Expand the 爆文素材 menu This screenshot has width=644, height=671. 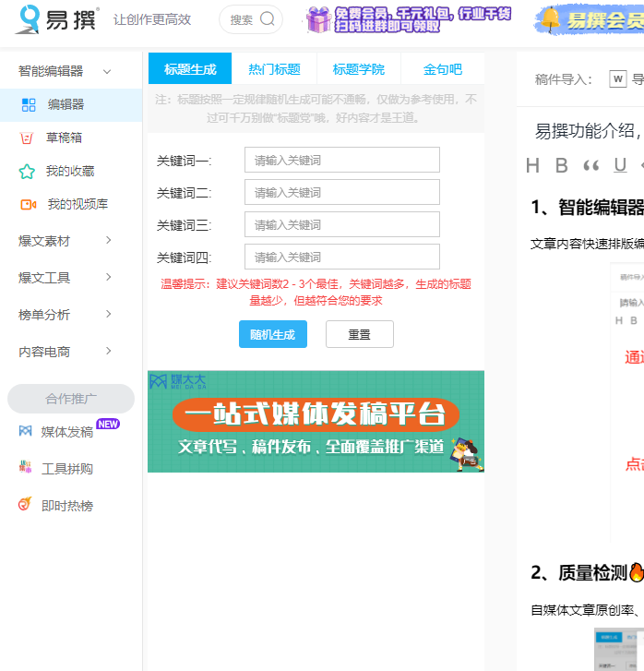[x=109, y=241]
